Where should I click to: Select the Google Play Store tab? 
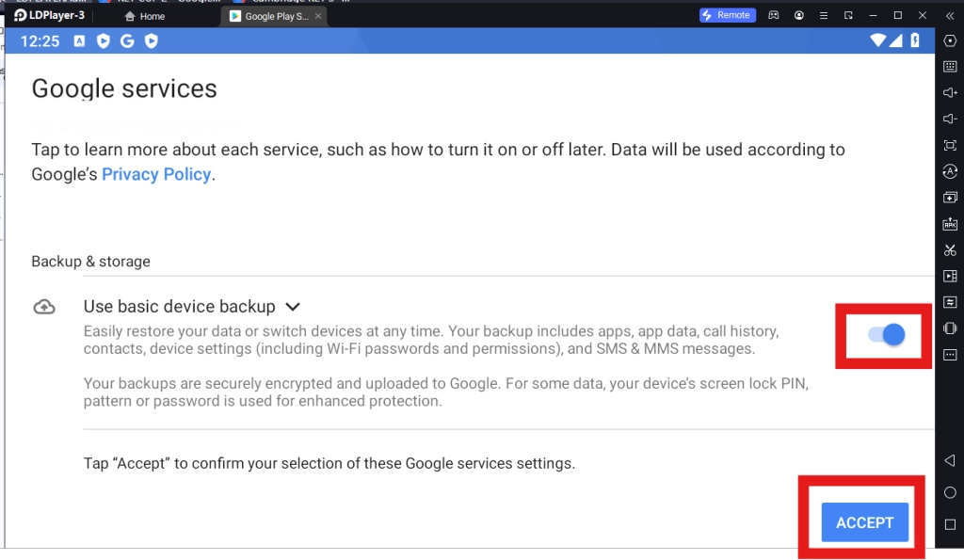pos(269,16)
